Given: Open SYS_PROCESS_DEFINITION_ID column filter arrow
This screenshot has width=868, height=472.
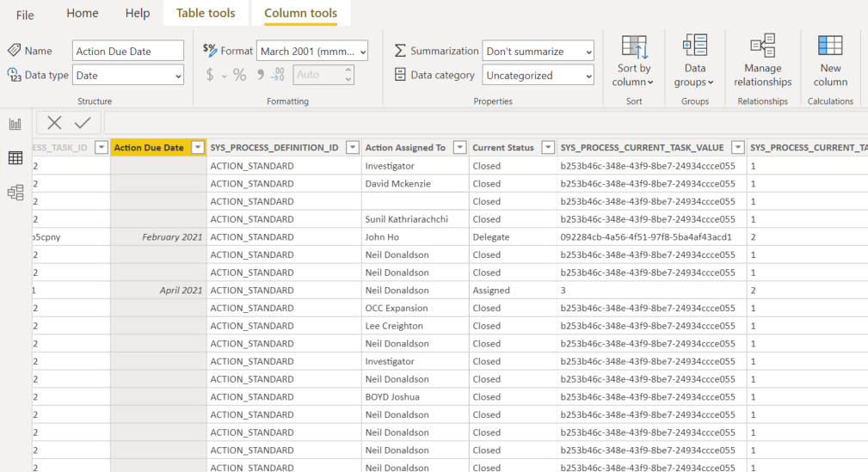Looking at the screenshot, I should [x=352, y=147].
